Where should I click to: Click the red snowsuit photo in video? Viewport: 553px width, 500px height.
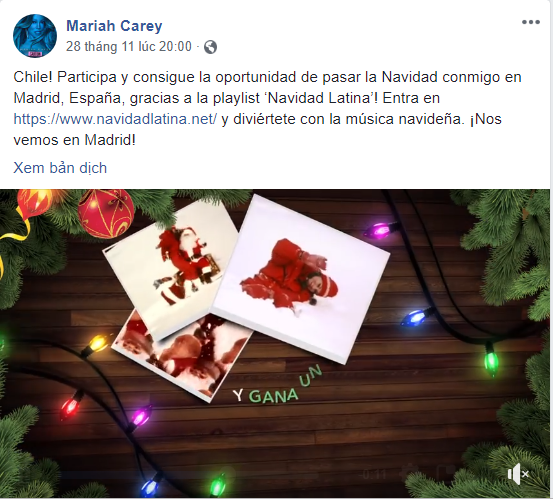tap(301, 280)
